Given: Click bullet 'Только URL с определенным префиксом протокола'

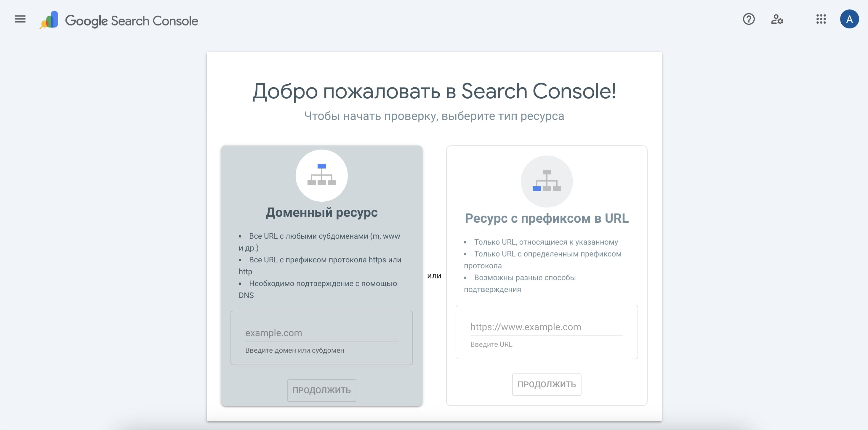Looking at the screenshot, I should point(542,260).
